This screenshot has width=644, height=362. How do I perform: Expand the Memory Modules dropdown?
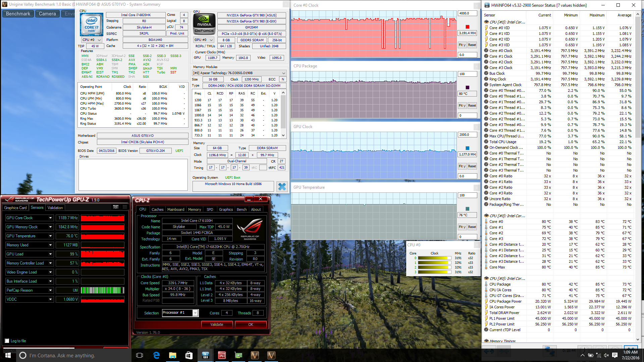tap(239, 73)
